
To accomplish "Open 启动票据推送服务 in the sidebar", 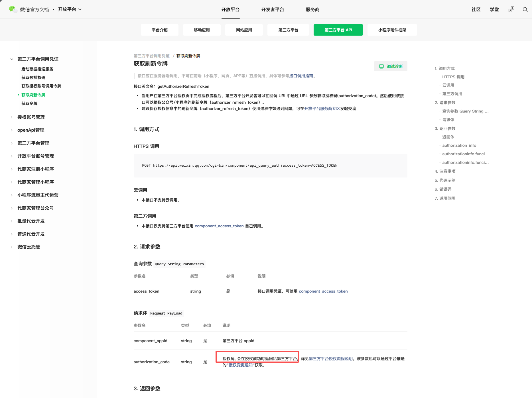I will 37,69.
